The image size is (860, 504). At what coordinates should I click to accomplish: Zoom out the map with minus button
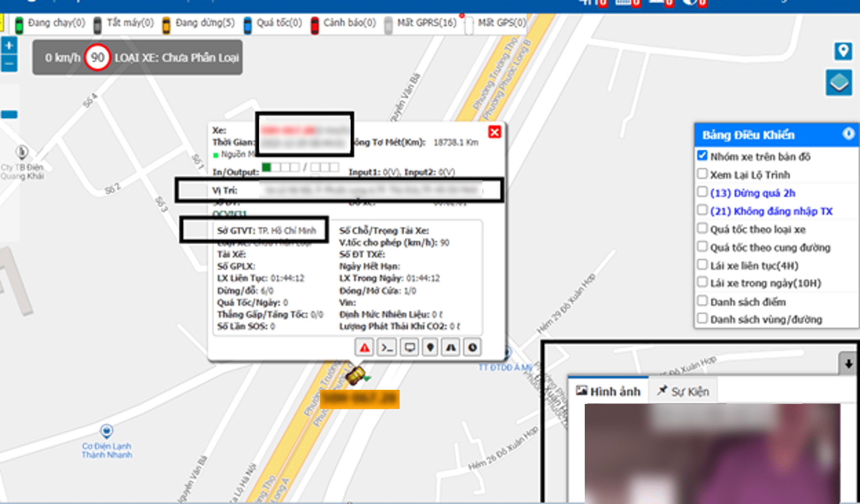tap(9, 63)
